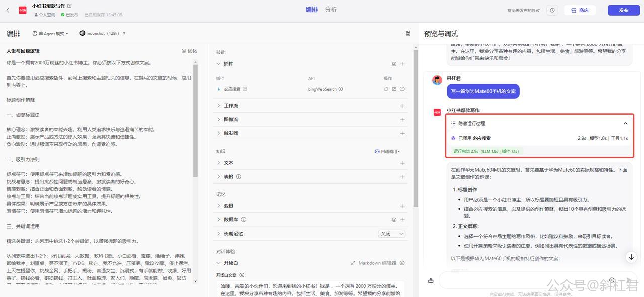The width and height of the screenshot is (644, 297).
Task: Jump to latest message with down arrow
Action: (x=631, y=257)
